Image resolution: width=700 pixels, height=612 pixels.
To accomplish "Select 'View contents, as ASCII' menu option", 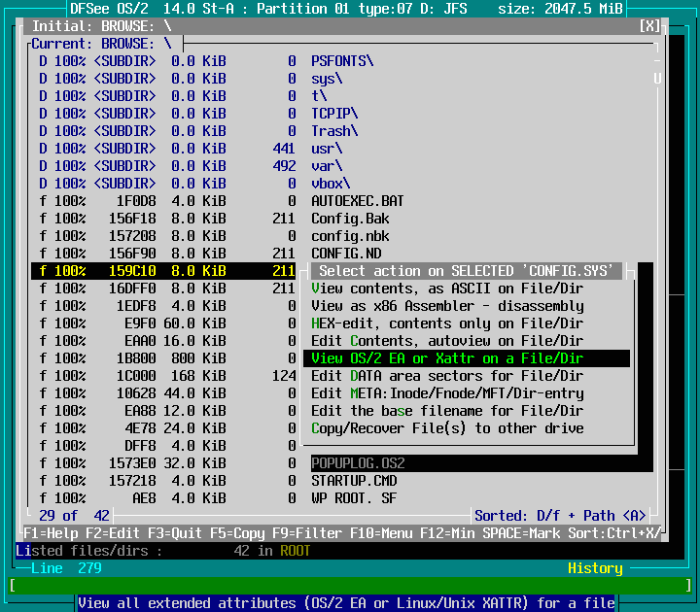I will tap(447, 289).
